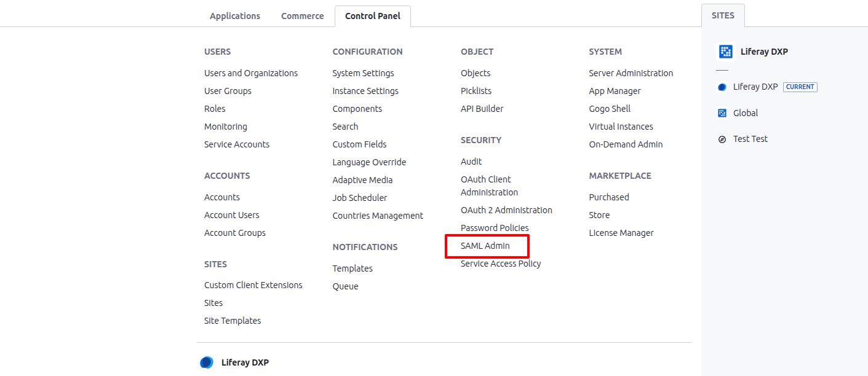The image size is (868, 376).
Task: Open Components under Configuration
Action: pyautogui.click(x=357, y=109)
